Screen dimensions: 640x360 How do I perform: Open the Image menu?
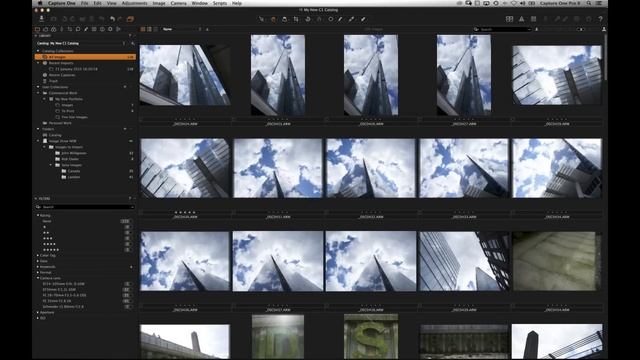(x=159, y=3)
